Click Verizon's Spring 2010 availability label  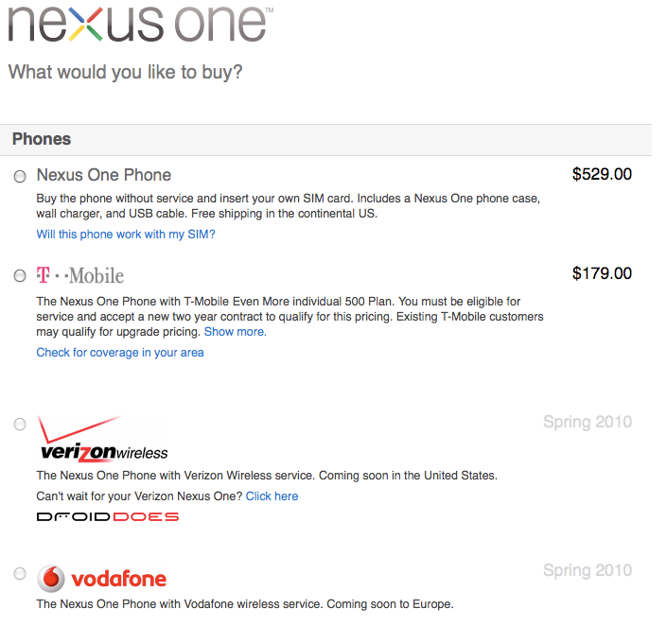point(588,422)
